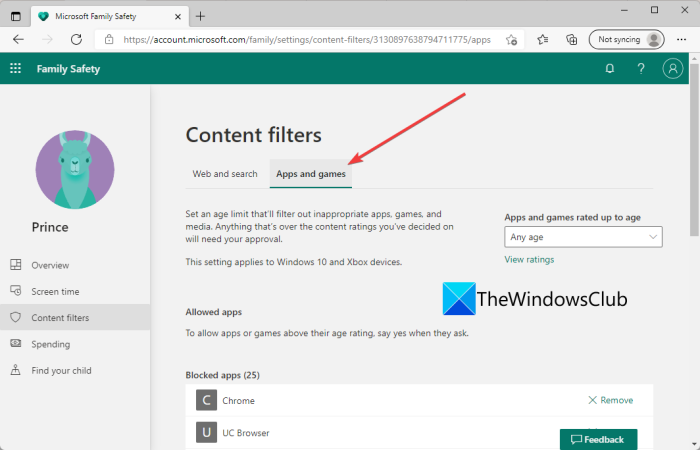Click the UC Browser letter icon
700x450 pixels.
click(206, 432)
